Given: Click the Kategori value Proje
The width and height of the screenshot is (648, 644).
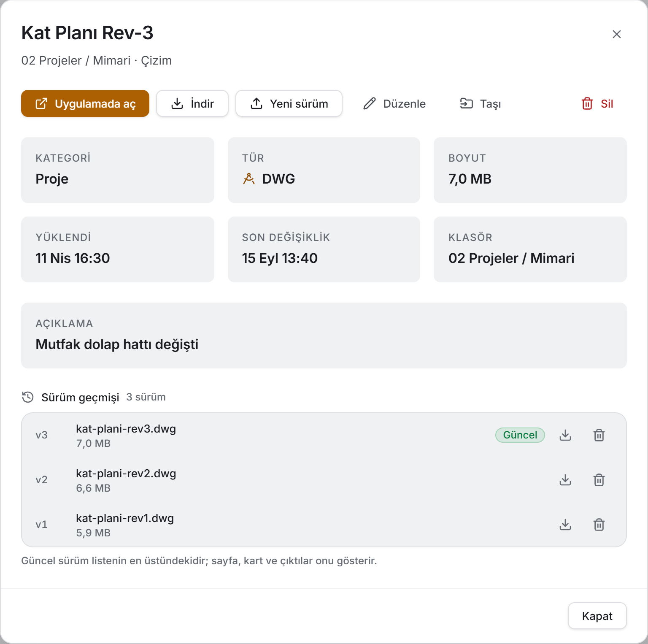Looking at the screenshot, I should click(x=52, y=179).
